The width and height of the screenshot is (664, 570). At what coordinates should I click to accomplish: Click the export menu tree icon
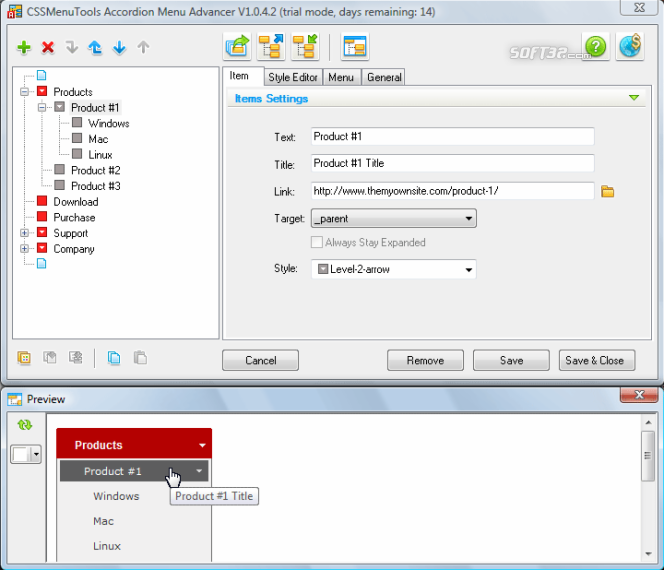[271, 46]
